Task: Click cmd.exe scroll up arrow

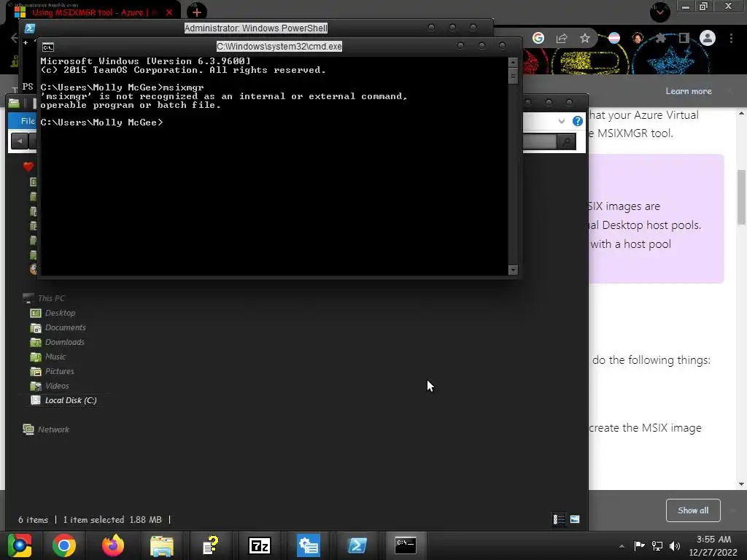Action: [513, 62]
